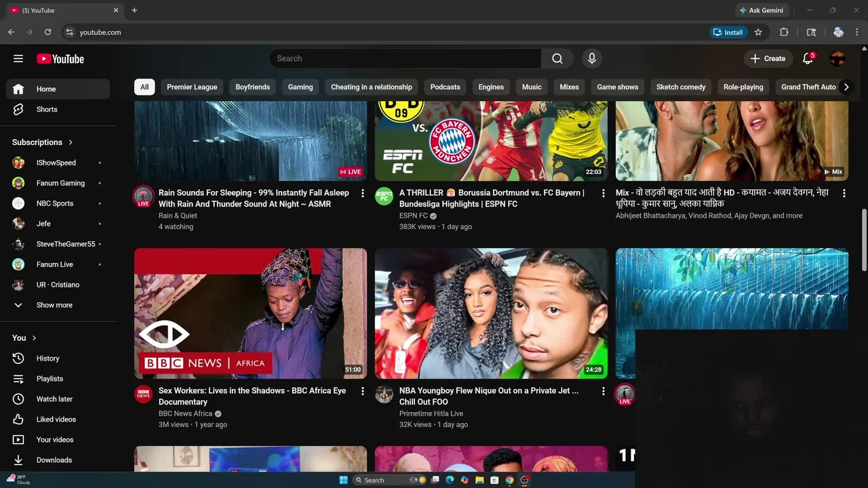Reload the page in browser toolbar
The width and height of the screenshot is (868, 488).
(x=47, y=32)
